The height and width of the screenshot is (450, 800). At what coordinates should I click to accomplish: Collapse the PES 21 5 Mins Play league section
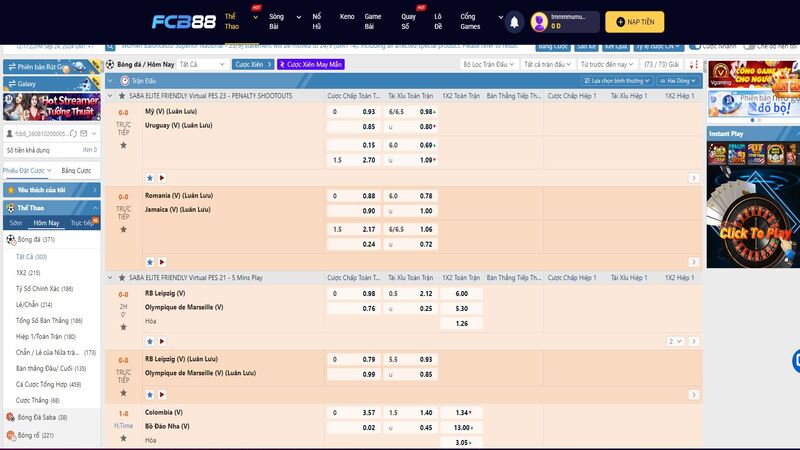[110, 278]
